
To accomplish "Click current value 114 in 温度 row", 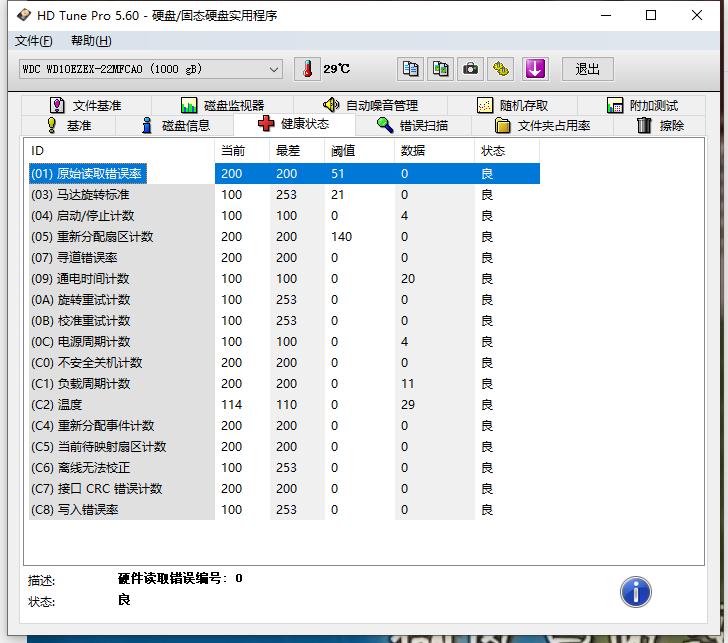I will 231,405.
